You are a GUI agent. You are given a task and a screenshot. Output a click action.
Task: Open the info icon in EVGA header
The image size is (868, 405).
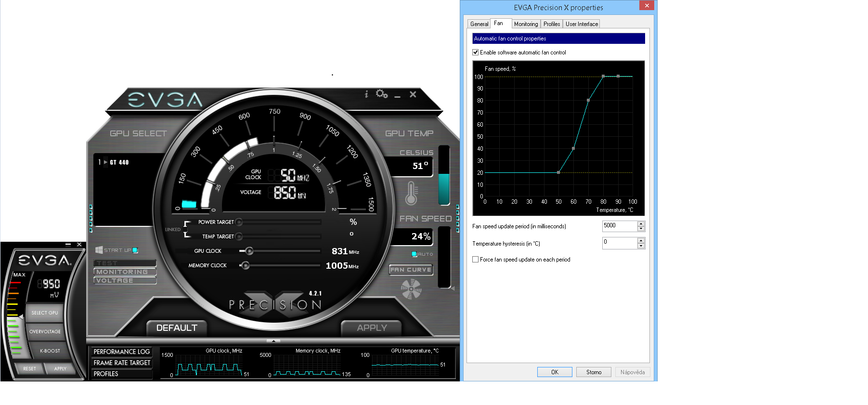[x=366, y=94]
